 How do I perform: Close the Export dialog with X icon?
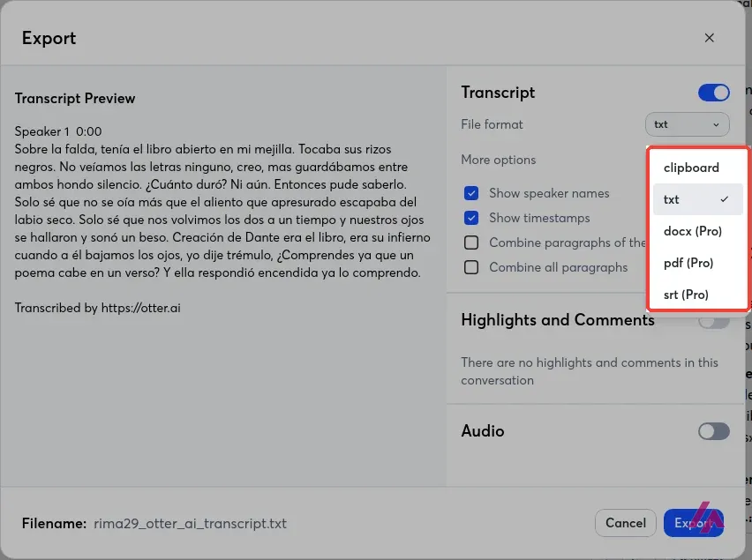point(709,38)
